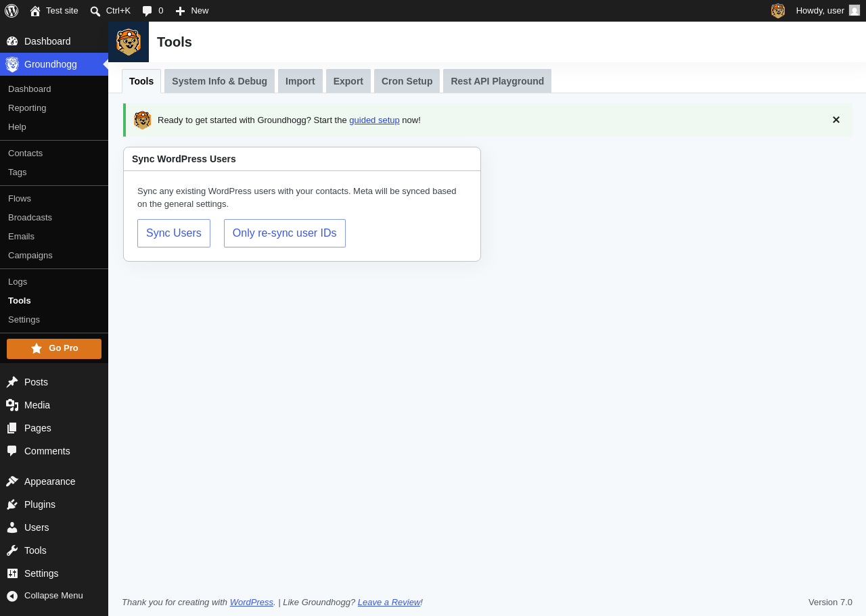866x616 pixels.
Task: Open the New content menu in admin bar
Action: point(192,11)
